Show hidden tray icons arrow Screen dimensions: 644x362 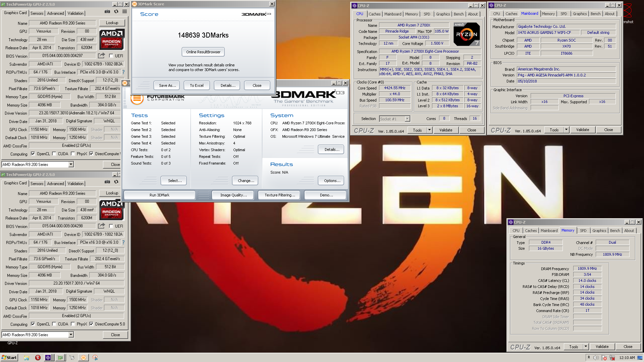(x=589, y=358)
